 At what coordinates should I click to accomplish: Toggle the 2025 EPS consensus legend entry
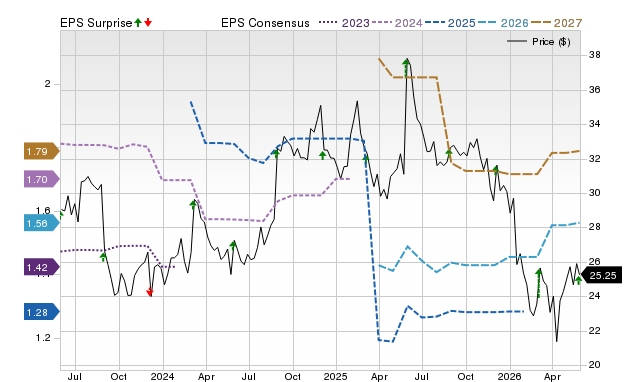pyautogui.click(x=450, y=23)
